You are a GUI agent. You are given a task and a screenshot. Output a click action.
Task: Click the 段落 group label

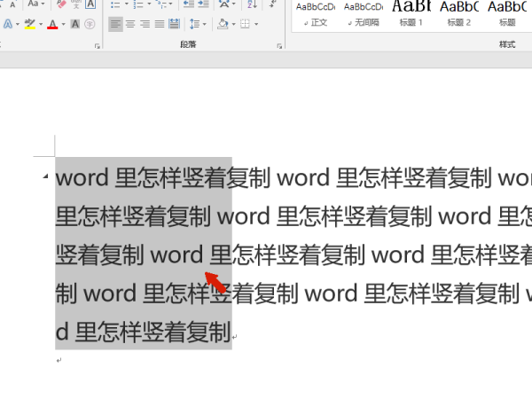[188, 44]
